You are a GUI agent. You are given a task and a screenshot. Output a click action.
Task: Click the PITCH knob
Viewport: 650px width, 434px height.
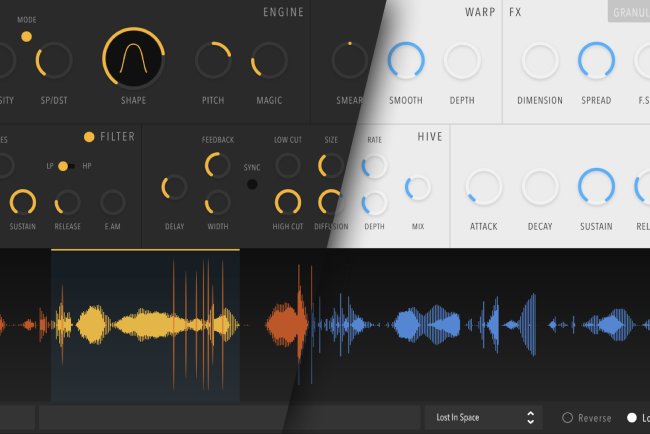(x=213, y=61)
